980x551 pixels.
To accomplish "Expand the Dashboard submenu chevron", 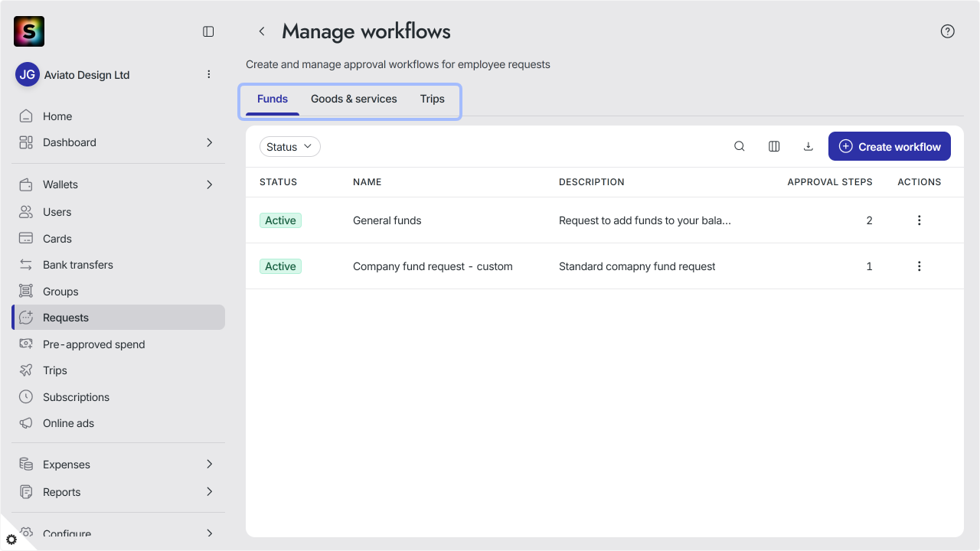I will (210, 142).
